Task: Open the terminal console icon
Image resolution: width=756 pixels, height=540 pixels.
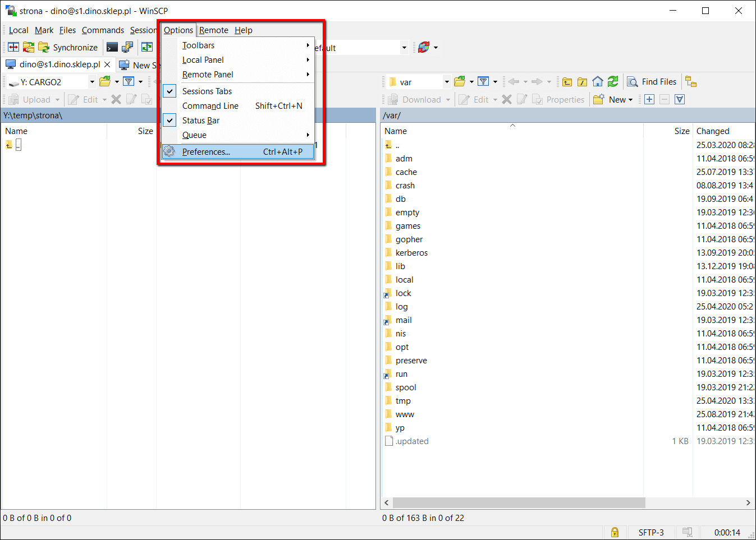Action: click(112, 47)
